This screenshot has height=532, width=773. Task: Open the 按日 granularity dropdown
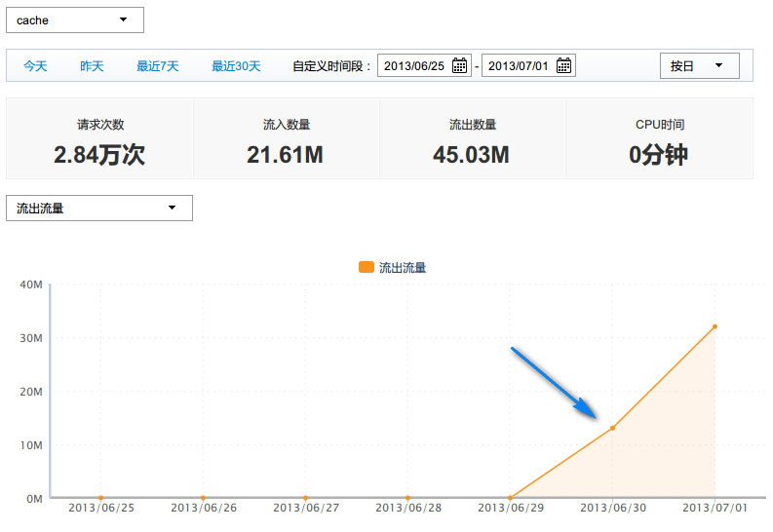tap(700, 65)
